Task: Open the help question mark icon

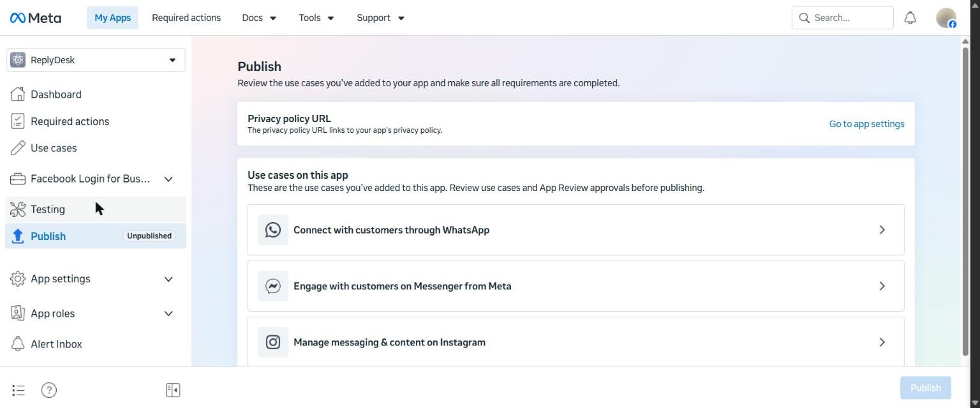Action: click(49, 390)
